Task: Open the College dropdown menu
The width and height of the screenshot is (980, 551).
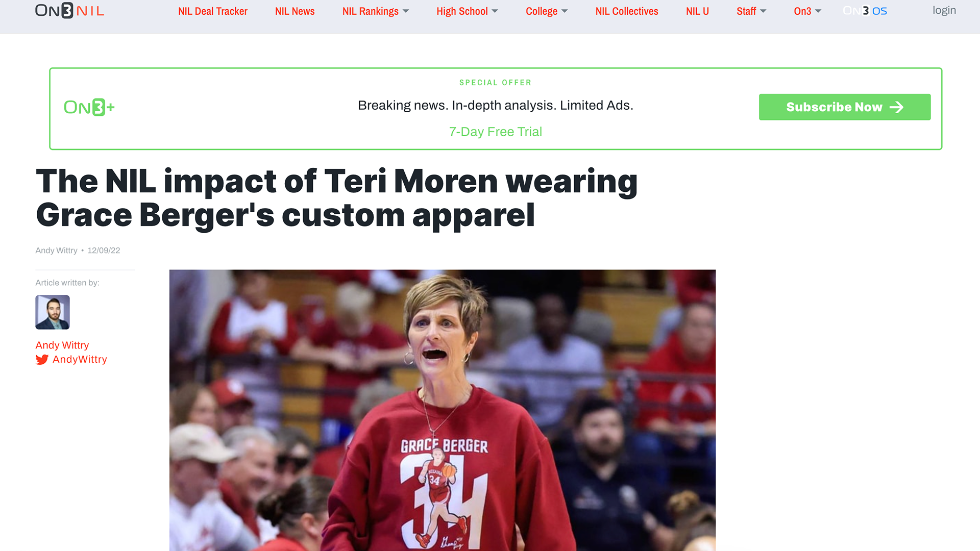Action: 547,11
